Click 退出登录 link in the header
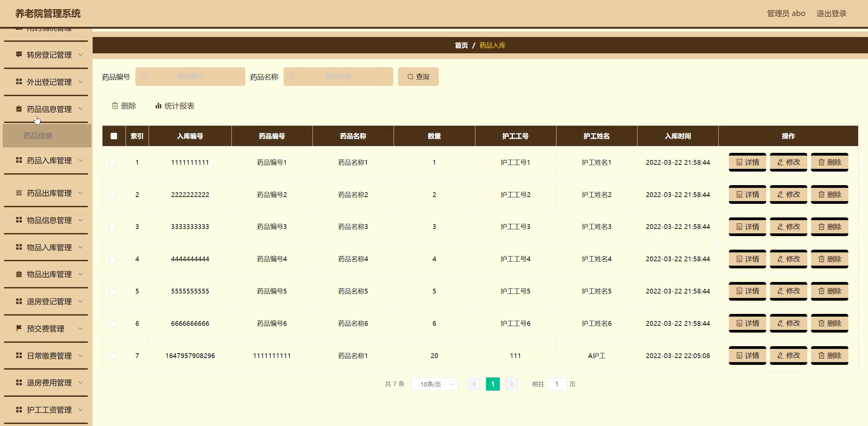The image size is (868, 426). (x=831, y=14)
